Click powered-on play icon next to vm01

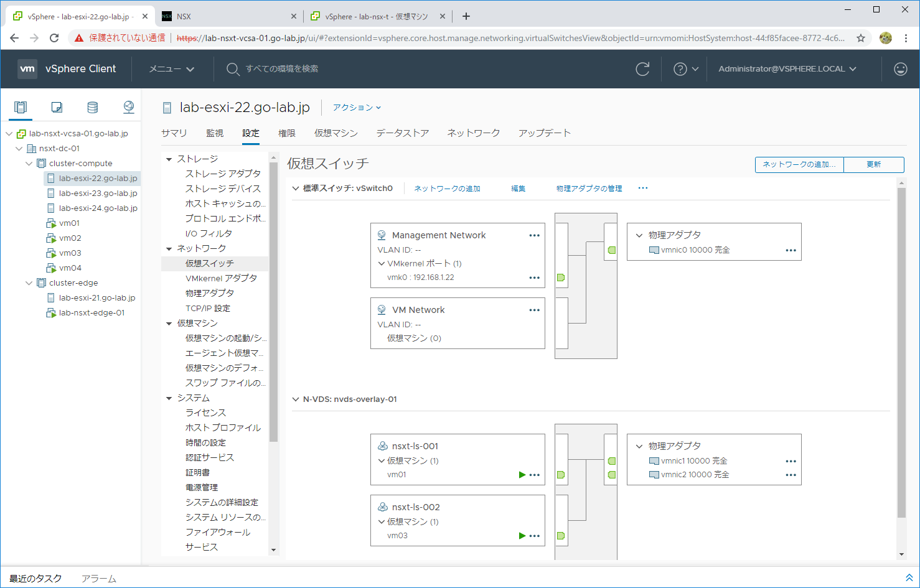[522, 475]
